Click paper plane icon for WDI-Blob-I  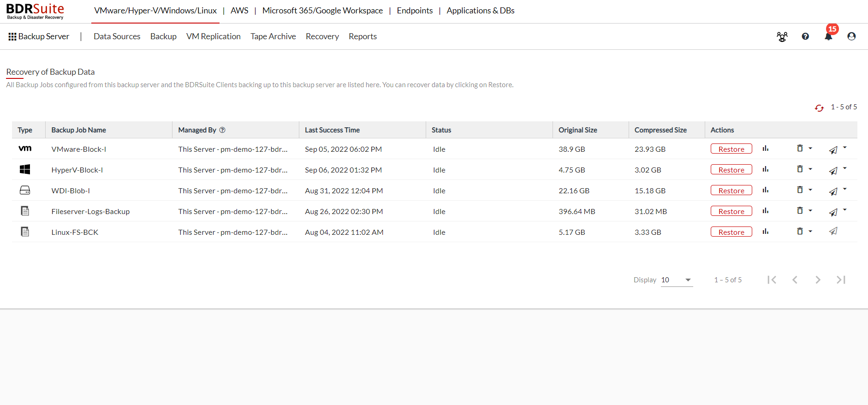point(833,191)
